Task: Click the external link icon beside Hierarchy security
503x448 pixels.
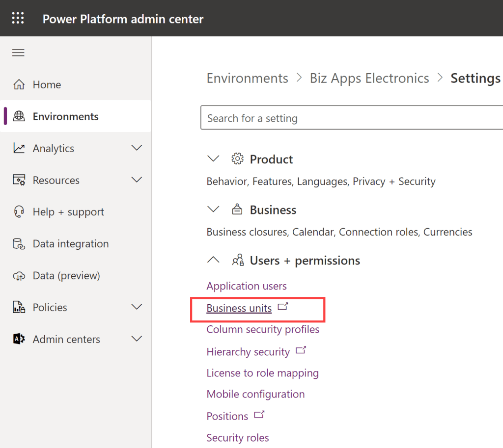Action: pyautogui.click(x=301, y=351)
